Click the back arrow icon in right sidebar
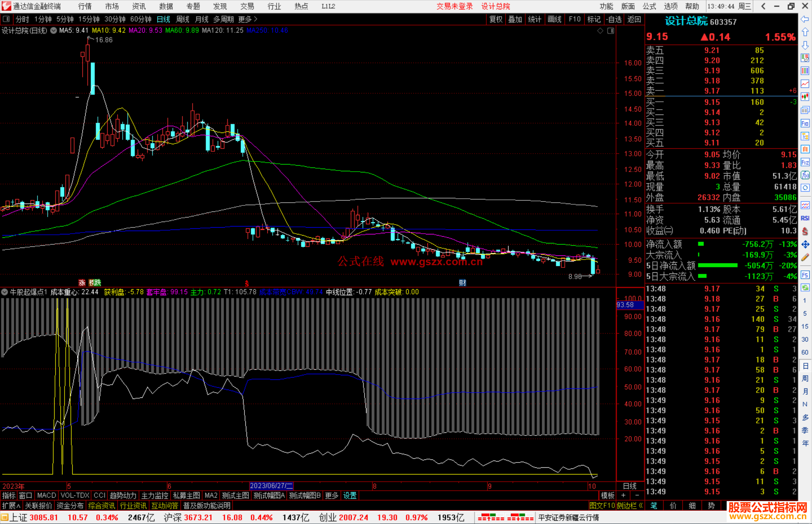The height and width of the screenshot is (524, 812). coord(805,19)
